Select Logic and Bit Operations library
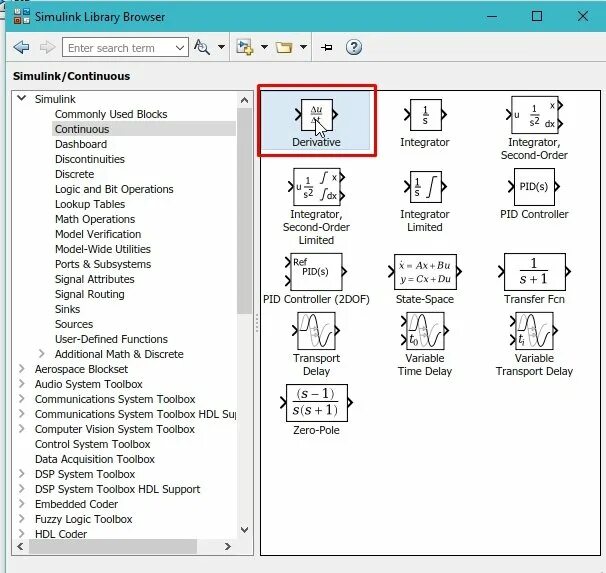Screen dimensions: 606x573 (114, 189)
